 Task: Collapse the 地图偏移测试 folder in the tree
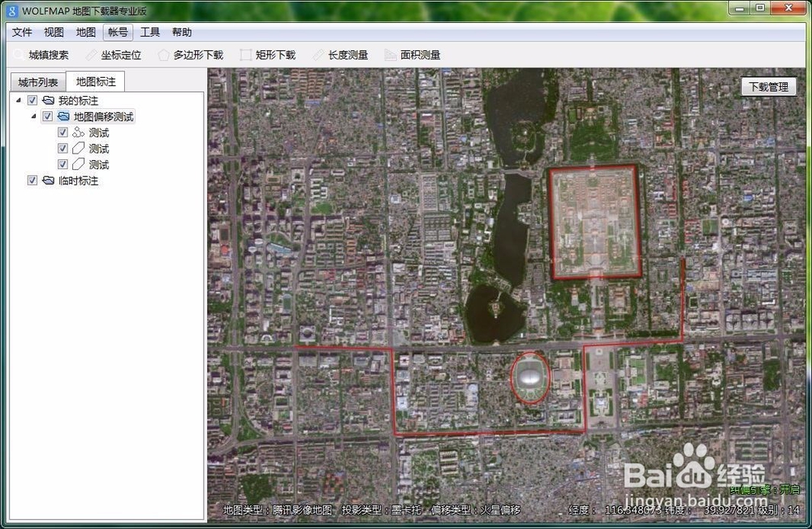tap(34, 116)
